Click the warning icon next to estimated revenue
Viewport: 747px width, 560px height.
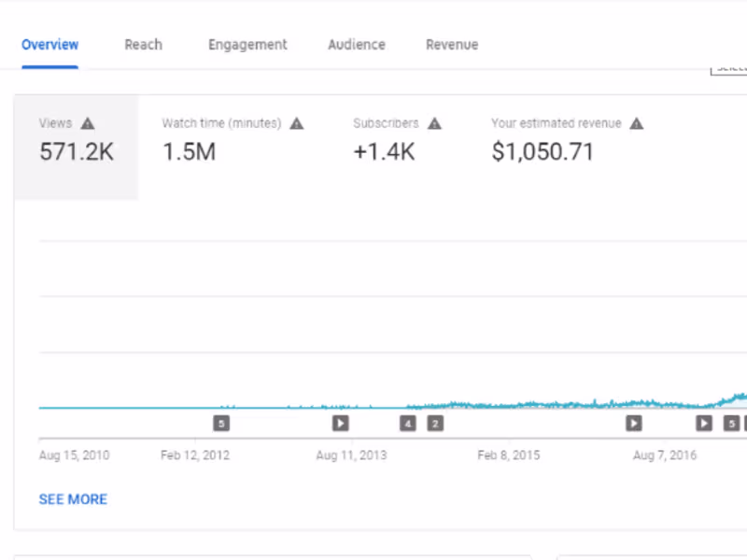click(x=637, y=123)
